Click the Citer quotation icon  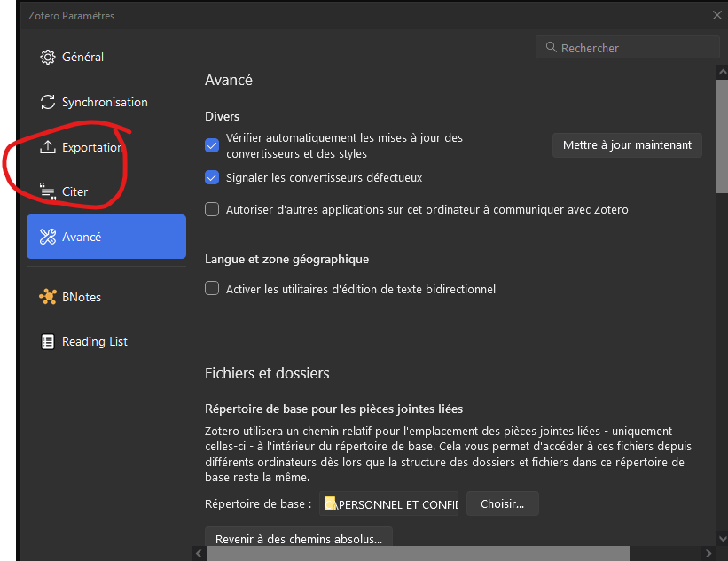point(47,191)
